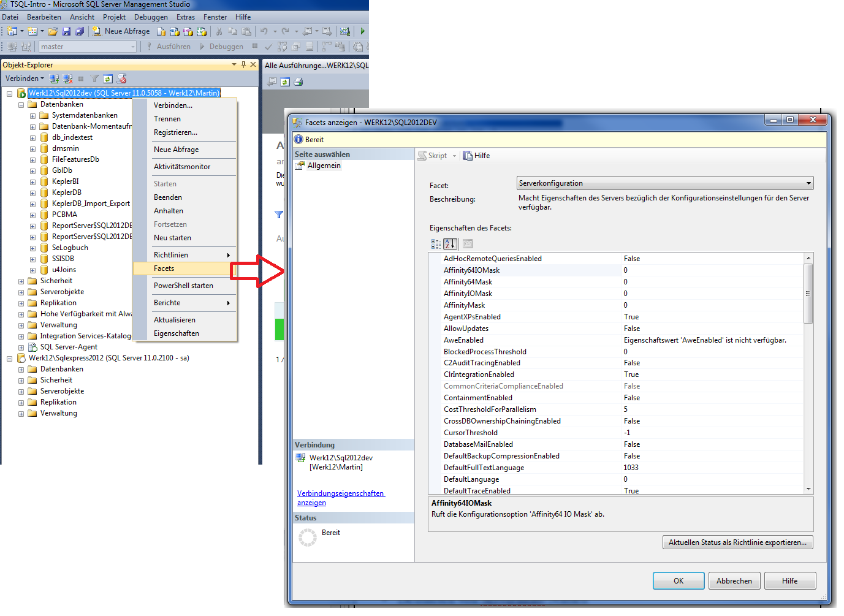Click the Paste clipboard icon
The image size is (844, 616).
(246, 31)
